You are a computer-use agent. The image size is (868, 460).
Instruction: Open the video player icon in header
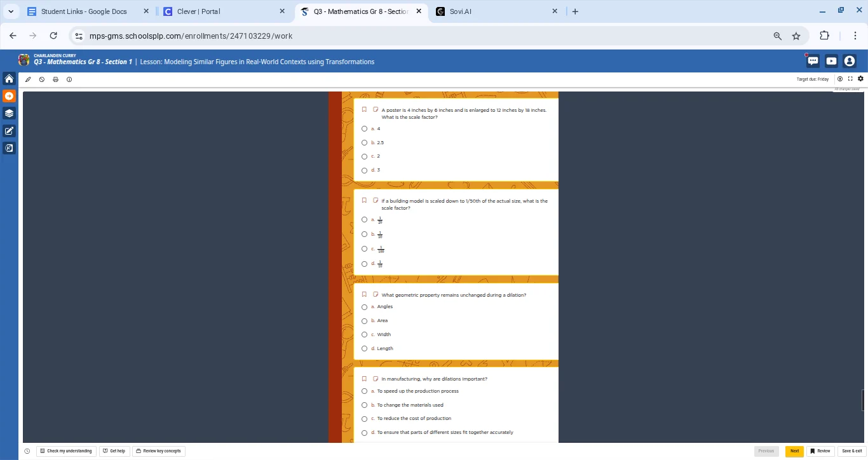(x=831, y=61)
